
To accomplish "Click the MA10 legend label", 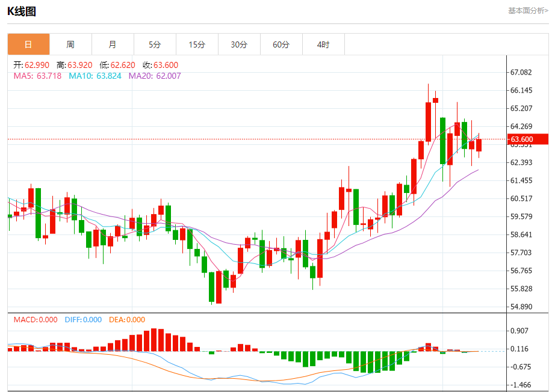I will pos(95,76).
